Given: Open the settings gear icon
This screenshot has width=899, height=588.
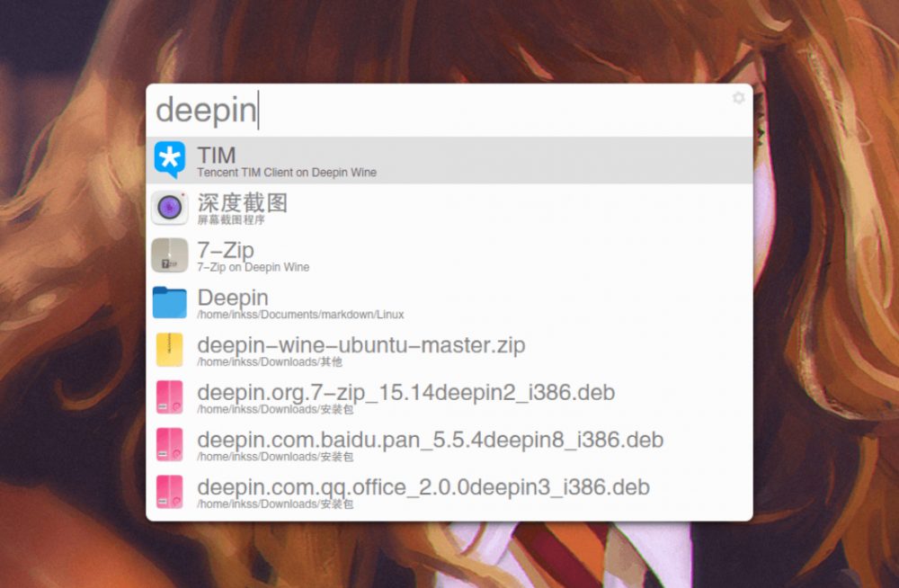Looking at the screenshot, I should 738,98.
